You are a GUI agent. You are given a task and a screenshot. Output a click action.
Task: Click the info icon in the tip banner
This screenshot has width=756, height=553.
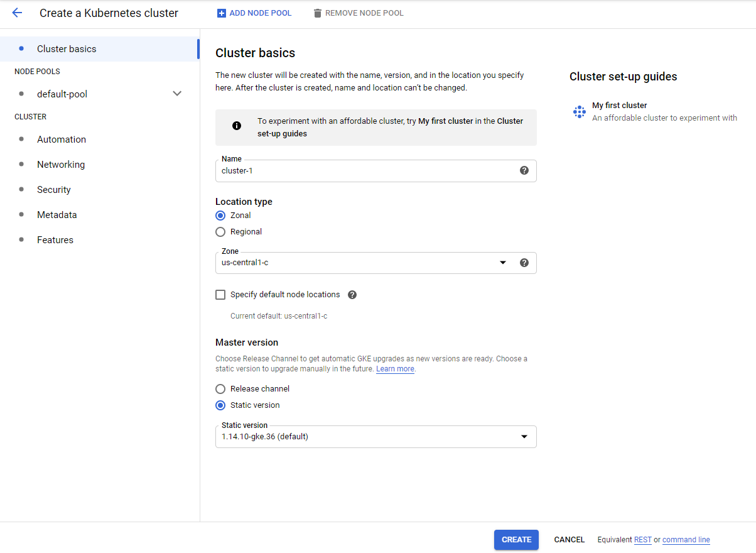237,126
